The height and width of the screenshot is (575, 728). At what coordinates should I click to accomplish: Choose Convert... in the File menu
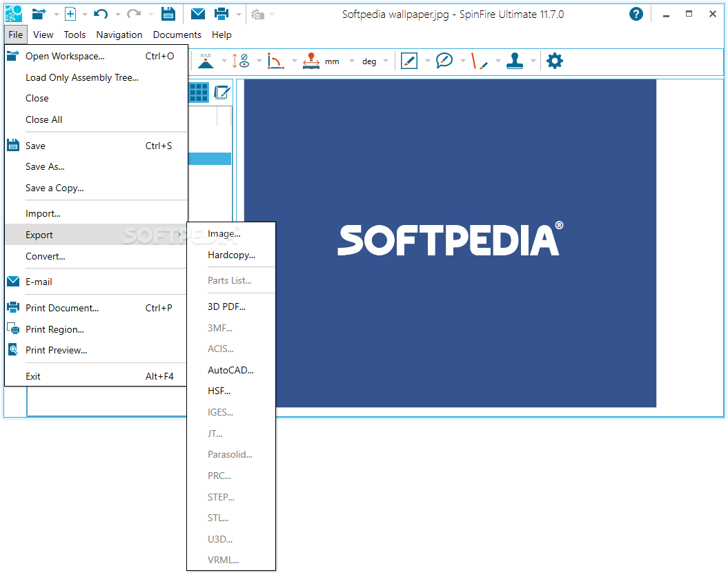click(96, 256)
